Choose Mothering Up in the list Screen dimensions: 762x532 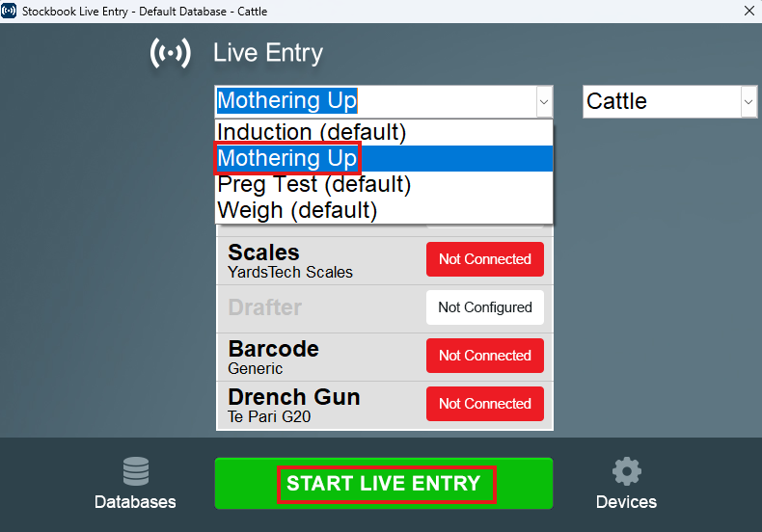coord(287,158)
